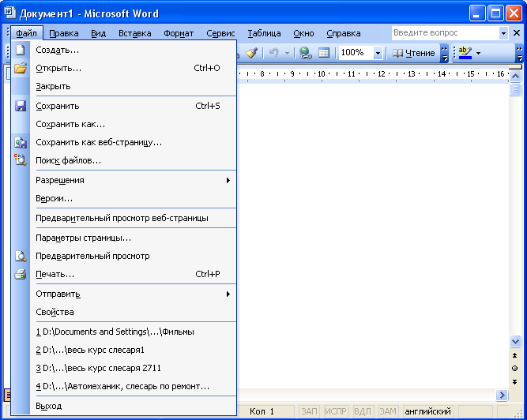
Task: Click the horizontal scrollbar right arrow
Action: [502, 396]
